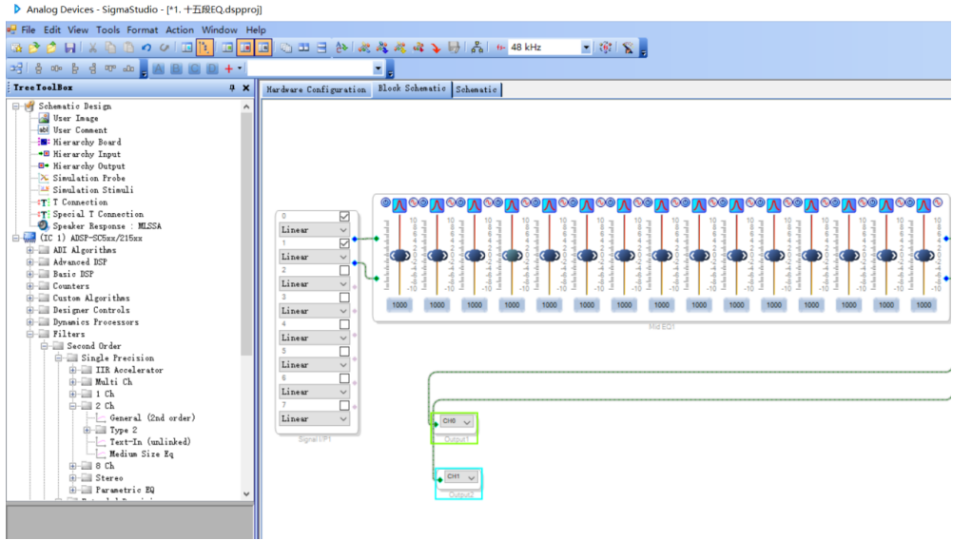Click the toolbar icon right of 48 kHz

click(x=606, y=48)
